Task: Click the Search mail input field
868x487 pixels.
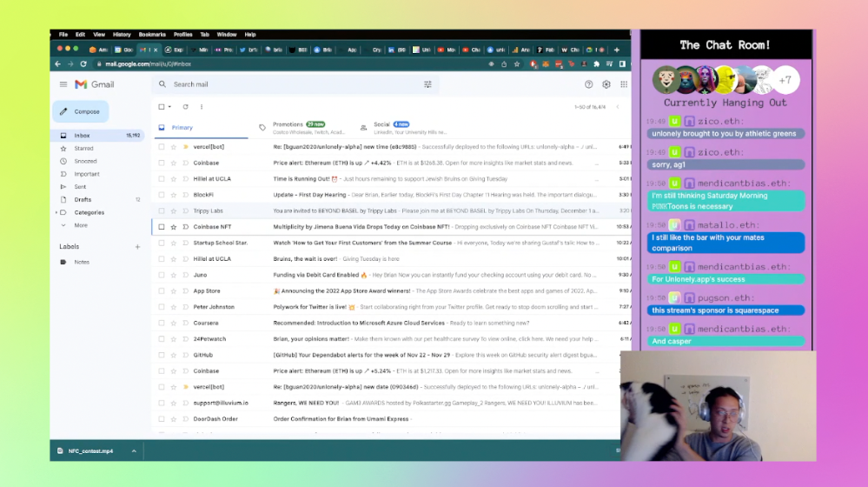Action: 296,84
